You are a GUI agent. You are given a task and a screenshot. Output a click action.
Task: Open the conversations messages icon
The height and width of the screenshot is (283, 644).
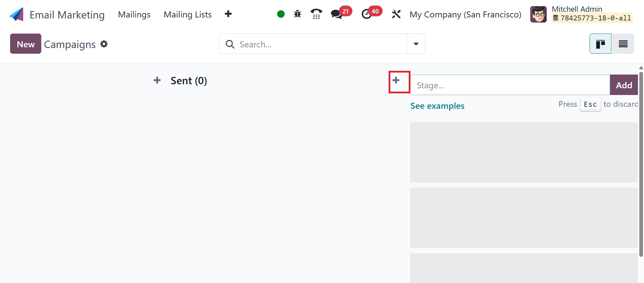[336, 14]
